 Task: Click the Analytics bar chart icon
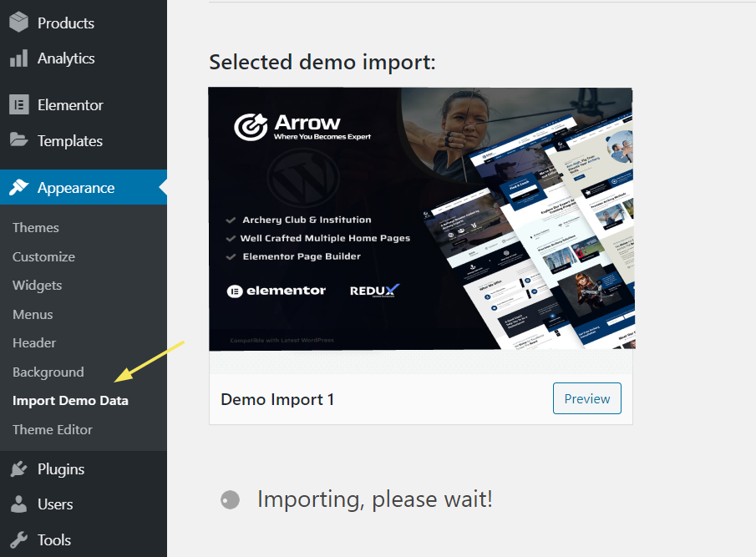18,58
